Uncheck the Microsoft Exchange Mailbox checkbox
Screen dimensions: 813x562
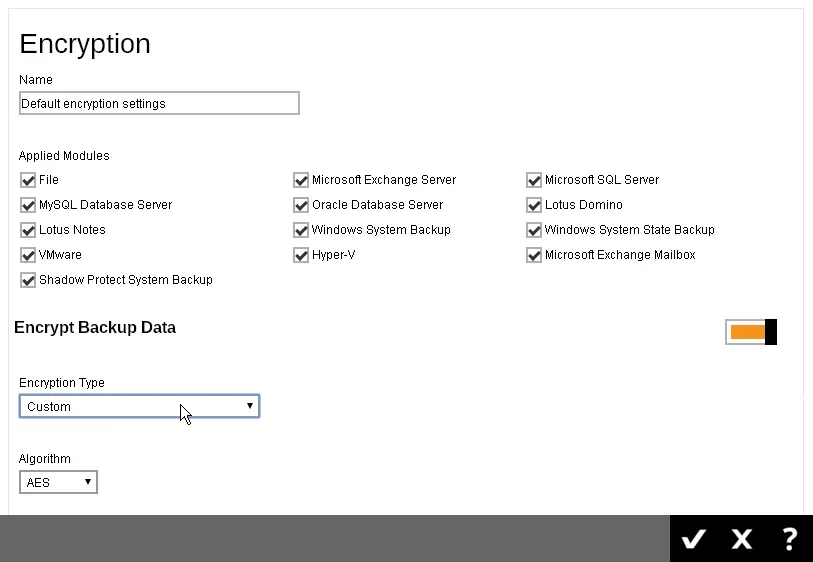[534, 255]
